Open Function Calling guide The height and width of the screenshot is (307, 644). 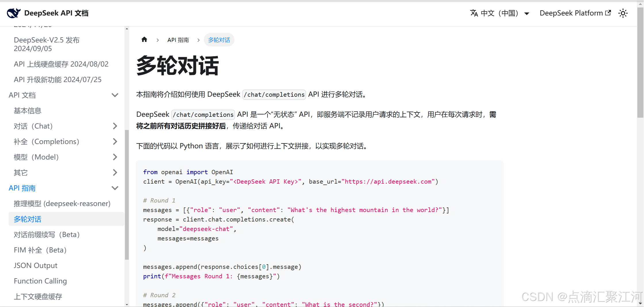[40, 281]
